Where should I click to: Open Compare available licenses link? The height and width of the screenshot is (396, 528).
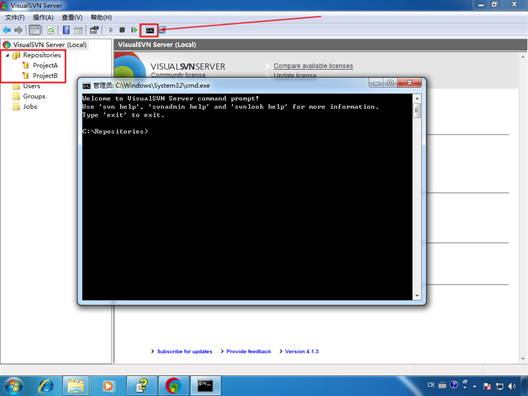[x=313, y=66]
